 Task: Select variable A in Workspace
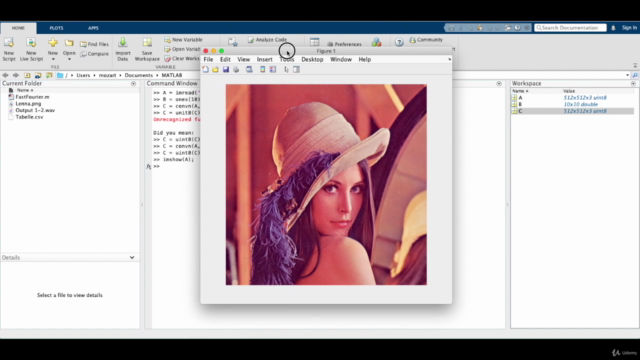tap(572, 98)
